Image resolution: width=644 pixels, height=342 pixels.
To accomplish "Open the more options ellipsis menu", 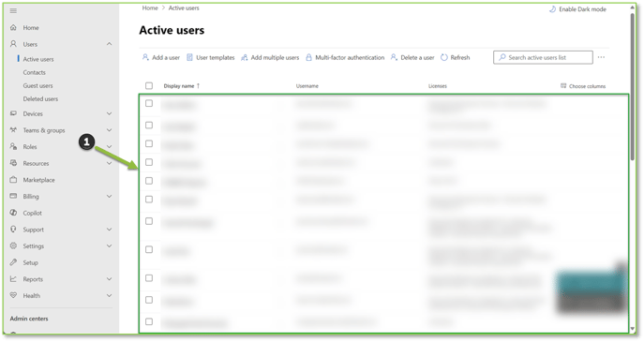I will click(x=601, y=57).
